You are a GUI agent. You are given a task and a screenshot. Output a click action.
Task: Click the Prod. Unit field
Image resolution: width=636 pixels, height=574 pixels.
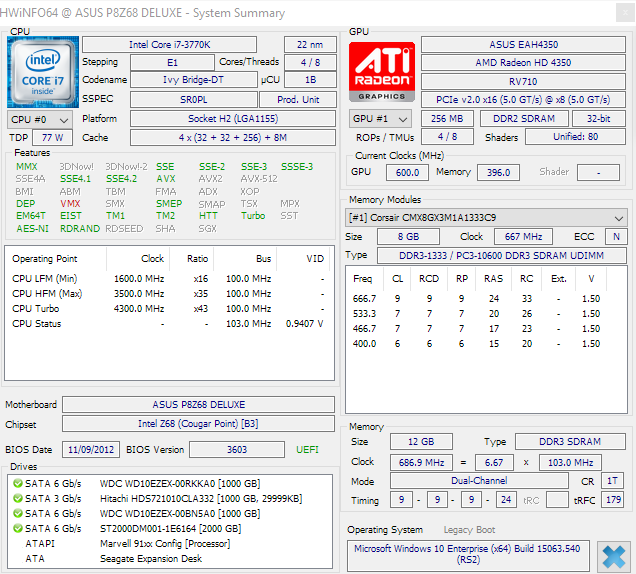tap(298, 99)
